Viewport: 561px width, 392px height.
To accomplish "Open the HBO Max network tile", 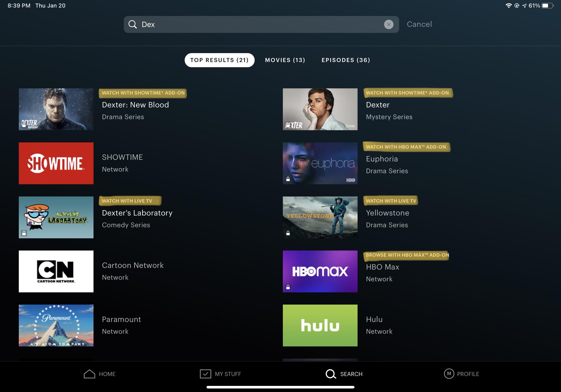I will click(x=320, y=271).
